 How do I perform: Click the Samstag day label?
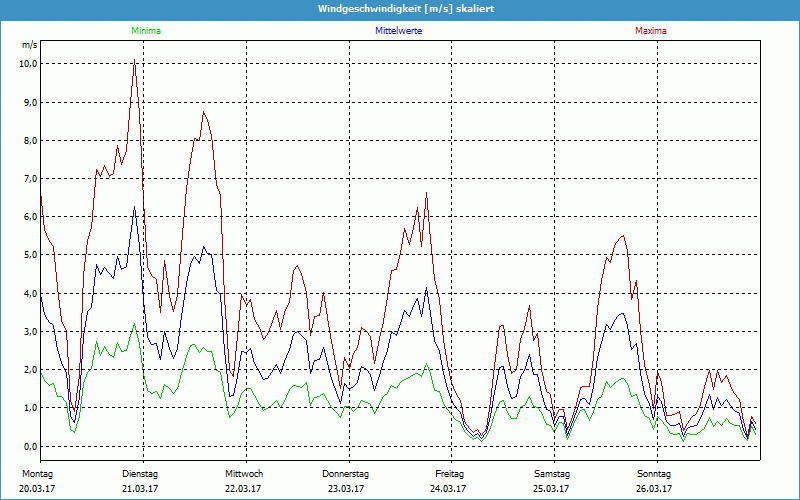pyautogui.click(x=552, y=474)
